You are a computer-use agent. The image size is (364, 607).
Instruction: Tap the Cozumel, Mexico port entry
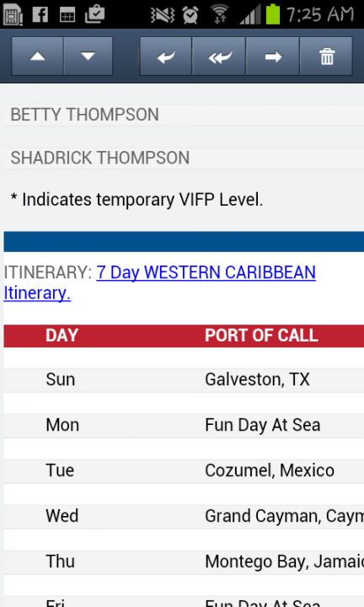(270, 470)
